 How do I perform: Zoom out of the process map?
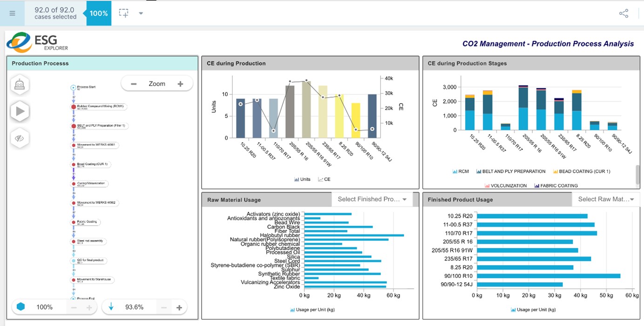click(x=134, y=84)
